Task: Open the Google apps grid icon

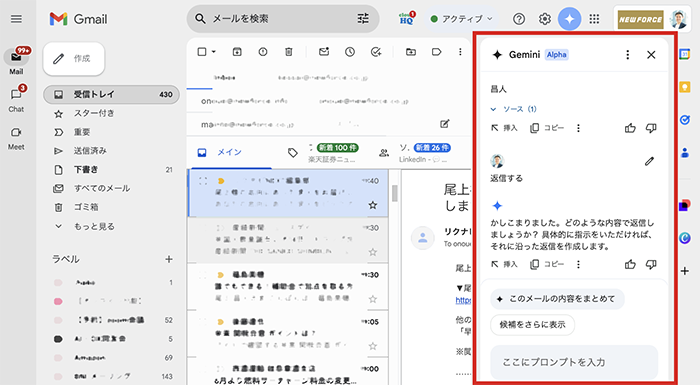Action: coord(594,19)
